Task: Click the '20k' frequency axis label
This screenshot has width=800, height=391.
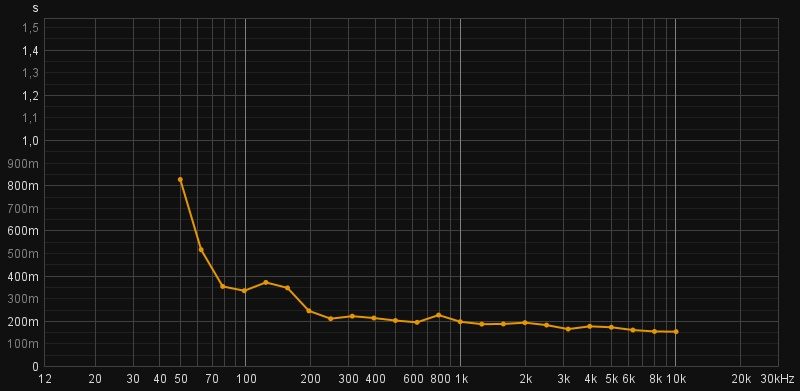Action: pos(741,379)
